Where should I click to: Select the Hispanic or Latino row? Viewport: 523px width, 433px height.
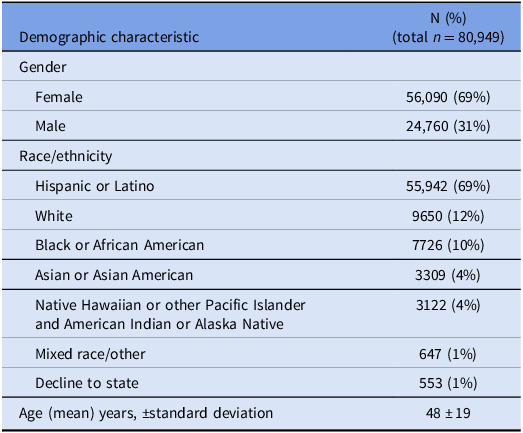click(x=262, y=185)
